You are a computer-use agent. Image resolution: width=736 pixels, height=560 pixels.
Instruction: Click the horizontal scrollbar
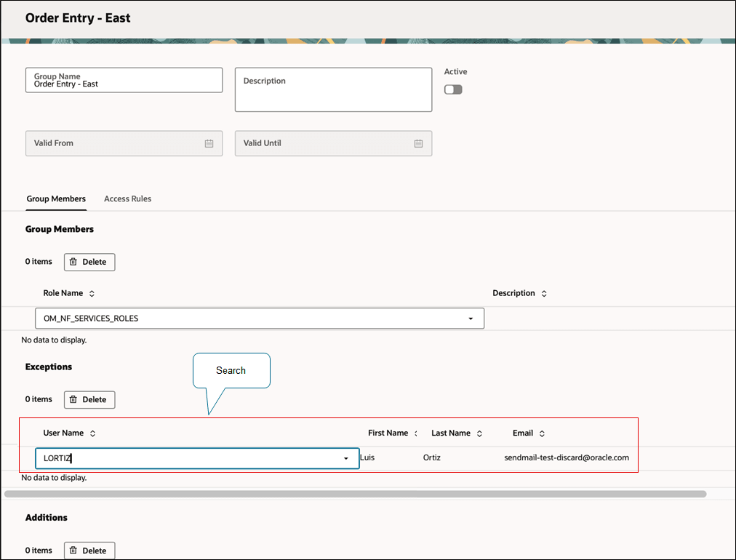tap(355, 494)
